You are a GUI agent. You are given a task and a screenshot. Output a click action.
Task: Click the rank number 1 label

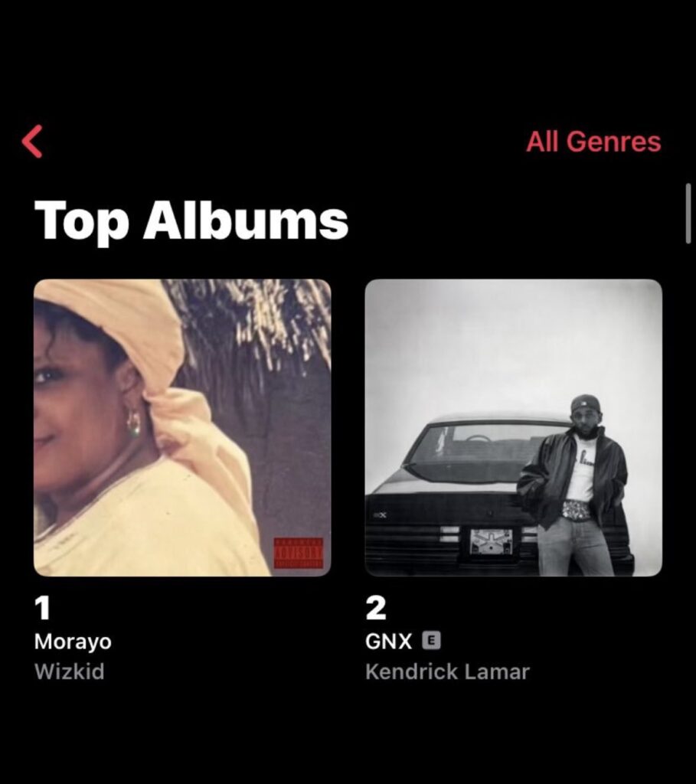coord(43,608)
